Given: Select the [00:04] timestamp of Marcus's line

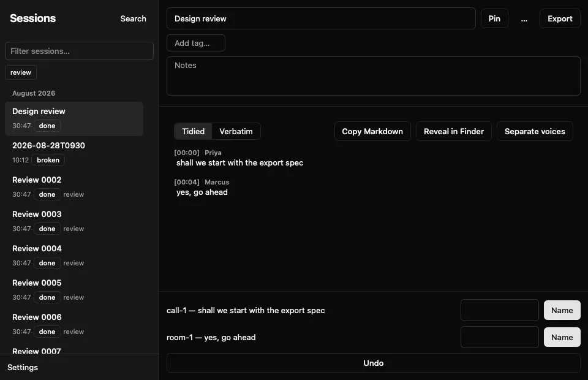Looking at the screenshot, I should point(187,182).
